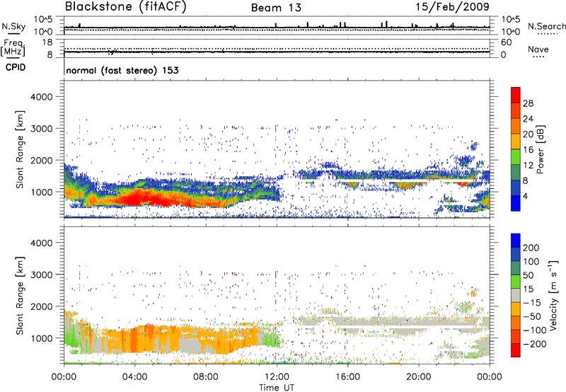Click the "18" frequency axis tick

(x=47, y=42)
